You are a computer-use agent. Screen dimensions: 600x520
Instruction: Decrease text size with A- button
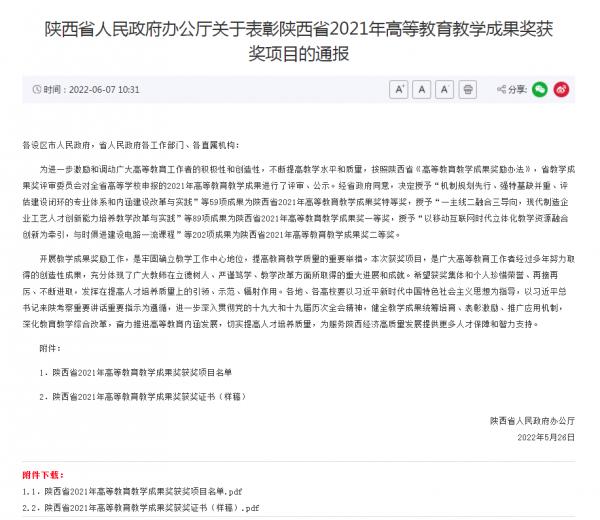[444, 89]
